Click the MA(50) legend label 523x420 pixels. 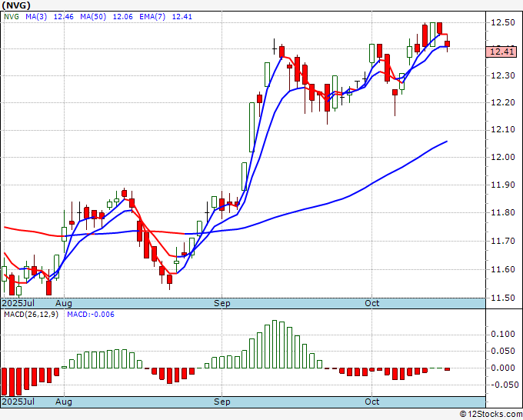click(93, 17)
